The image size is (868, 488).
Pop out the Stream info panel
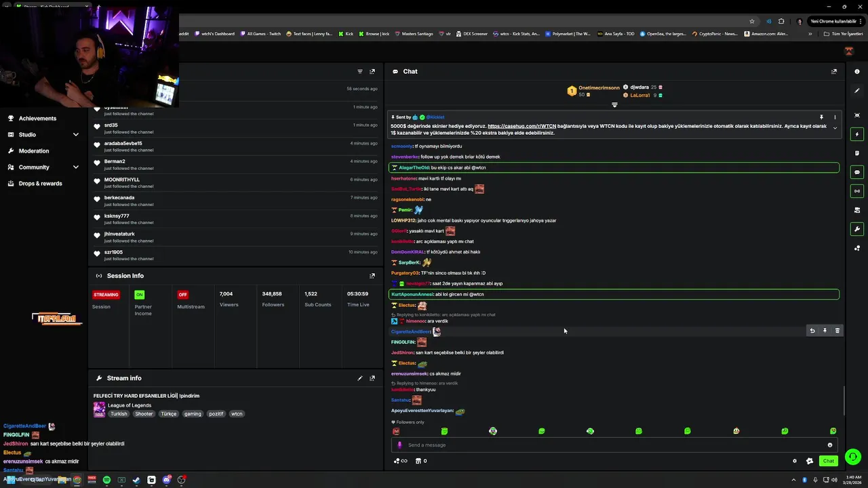click(372, 378)
